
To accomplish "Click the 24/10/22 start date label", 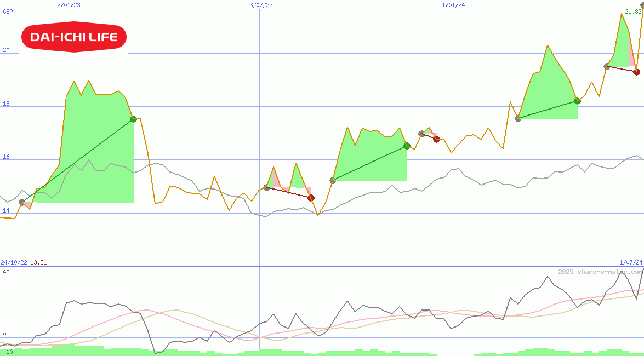I will point(14,262).
